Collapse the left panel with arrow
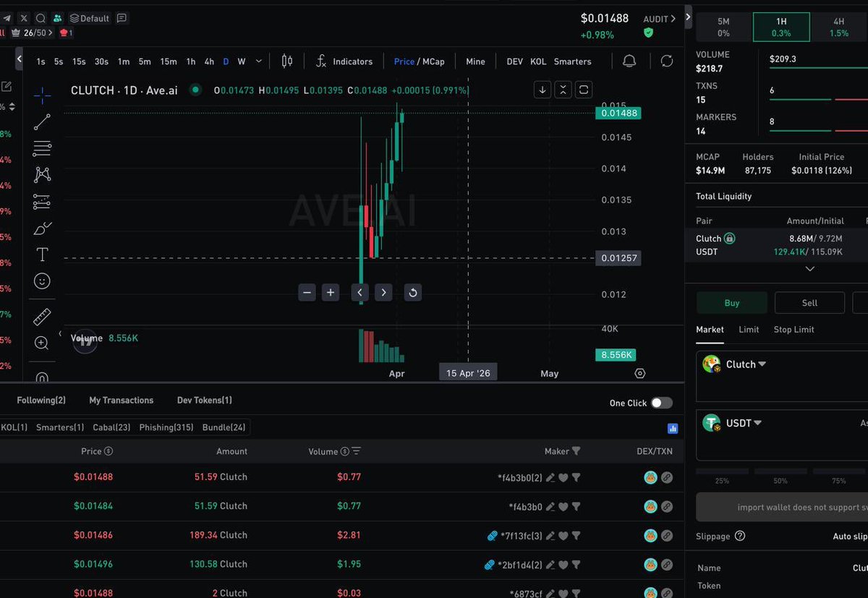The height and width of the screenshot is (598, 868). pos(20,59)
